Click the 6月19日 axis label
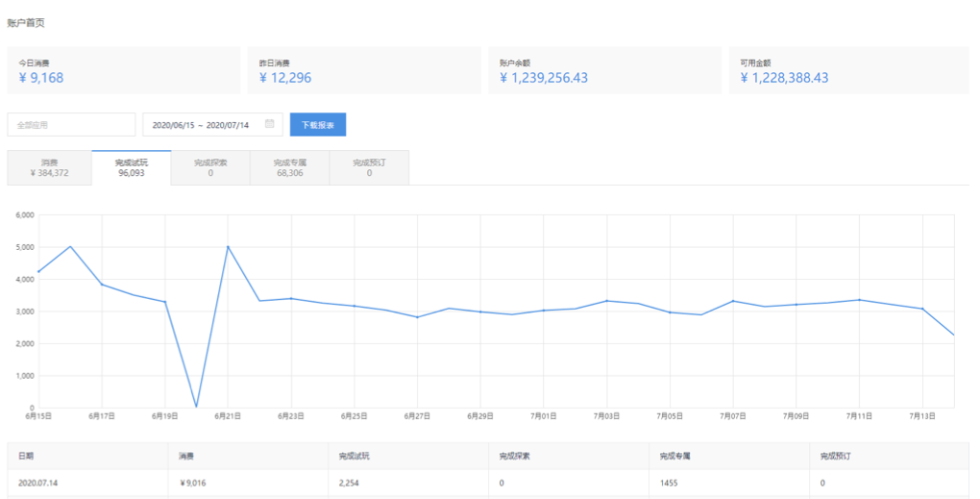Screen dimensions: 980x499 coord(165,415)
